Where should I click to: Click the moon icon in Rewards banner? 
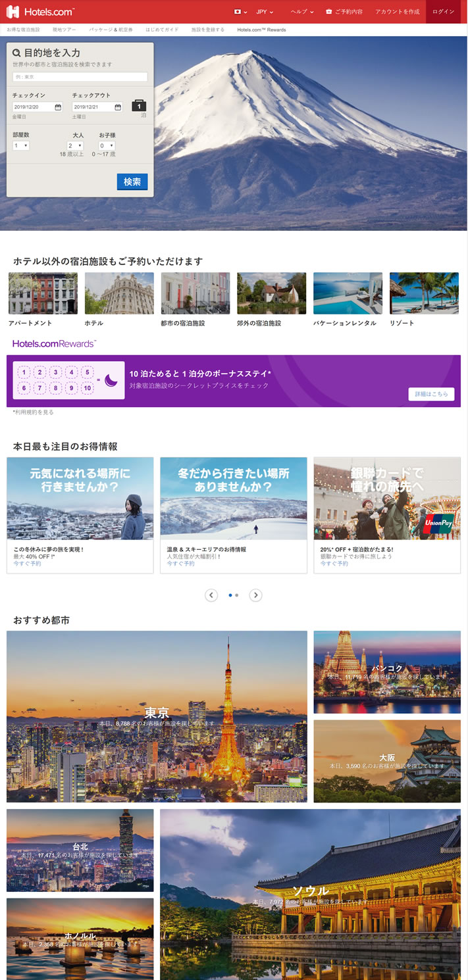pos(111,380)
